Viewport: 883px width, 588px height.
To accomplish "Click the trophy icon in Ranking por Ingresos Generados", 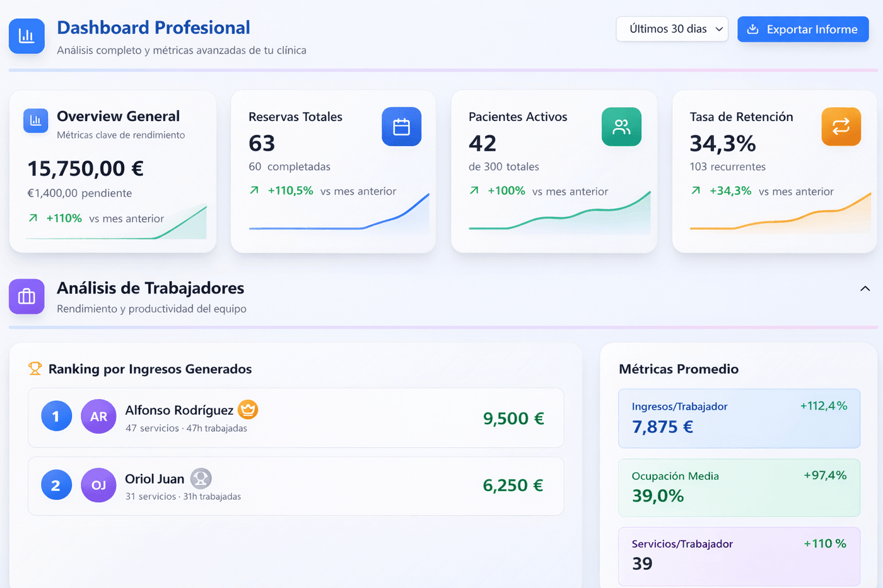I will 35,369.
